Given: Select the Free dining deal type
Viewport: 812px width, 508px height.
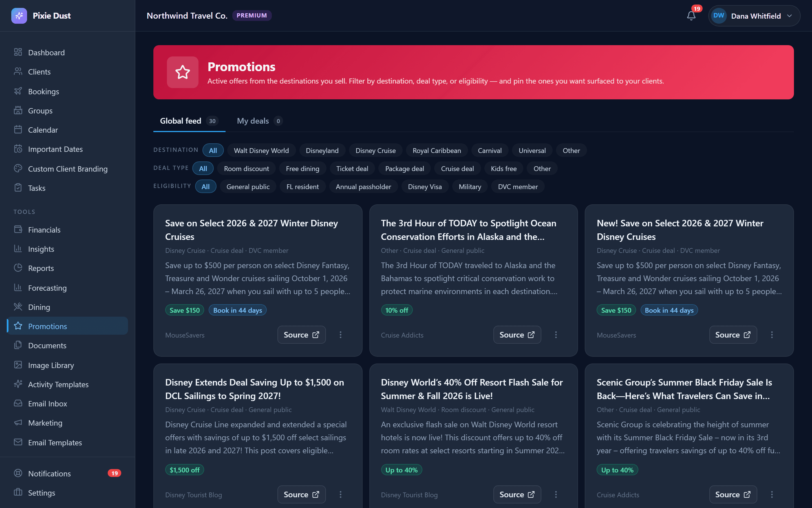Looking at the screenshot, I should (x=302, y=169).
